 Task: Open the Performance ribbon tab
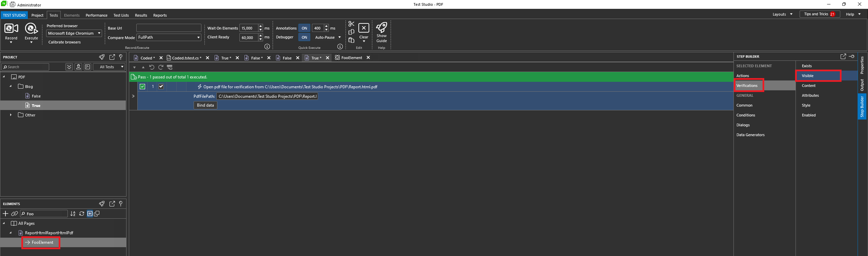pyautogui.click(x=96, y=15)
